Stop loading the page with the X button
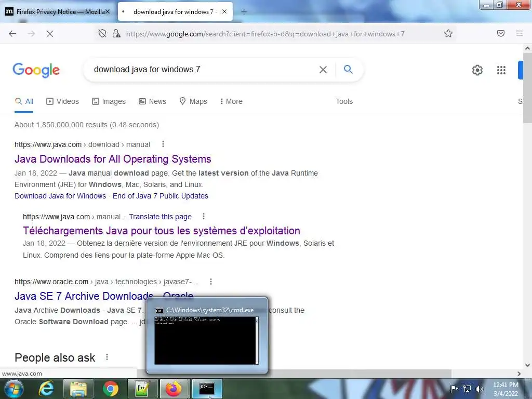The height and width of the screenshot is (399, 532). [49, 34]
